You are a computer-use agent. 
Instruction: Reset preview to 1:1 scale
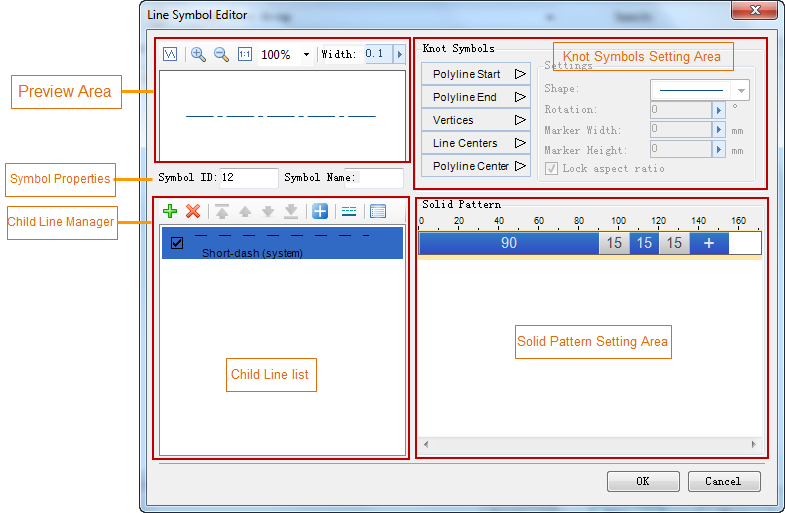(245, 55)
